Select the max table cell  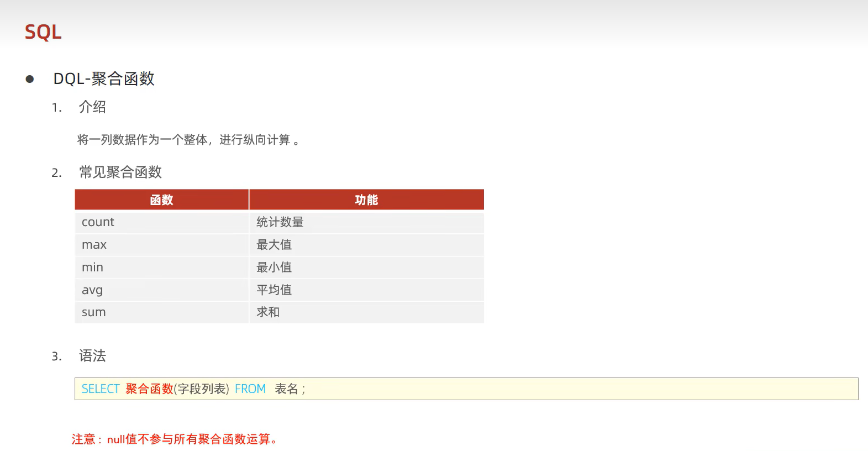(162, 245)
